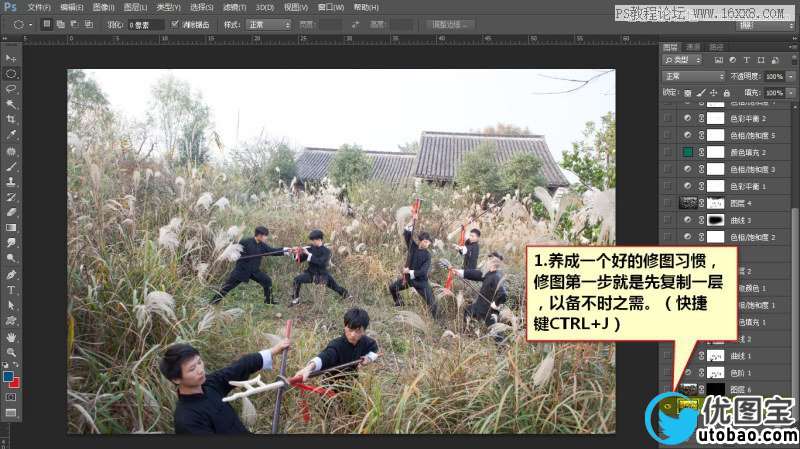Screen dimensions: 800x449
Task: Select the Type tool in toolbox
Action: coord(11,290)
